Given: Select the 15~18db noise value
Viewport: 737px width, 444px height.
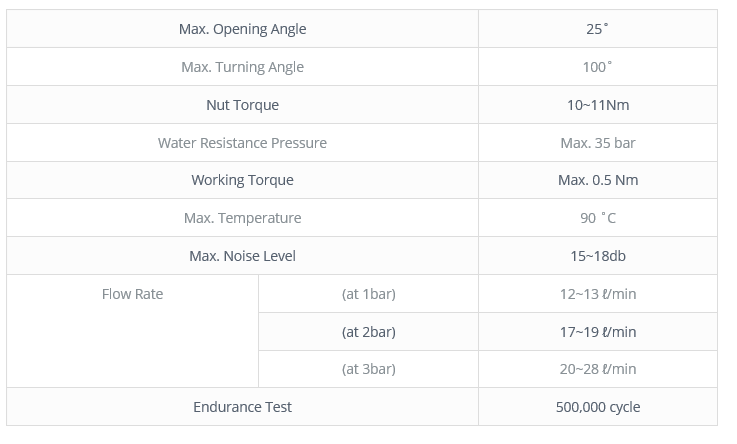Looking at the screenshot, I should (598, 256).
